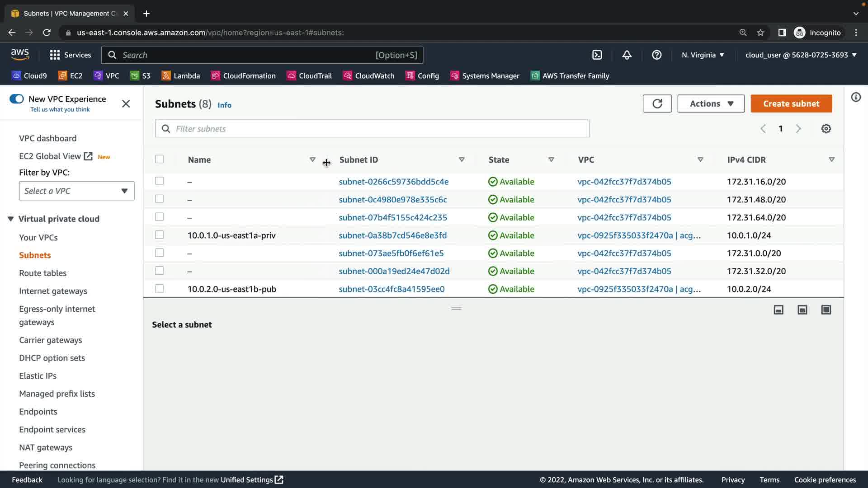Click the Lambda shortcut icon
This screenshot has height=488, width=868.
coord(166,76)
